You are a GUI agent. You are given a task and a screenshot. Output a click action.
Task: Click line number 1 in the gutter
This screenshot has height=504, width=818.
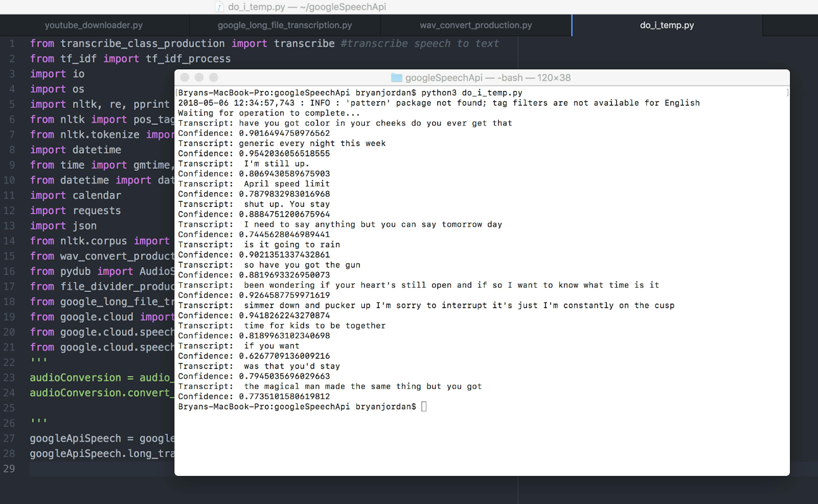(x=12, y=44)
